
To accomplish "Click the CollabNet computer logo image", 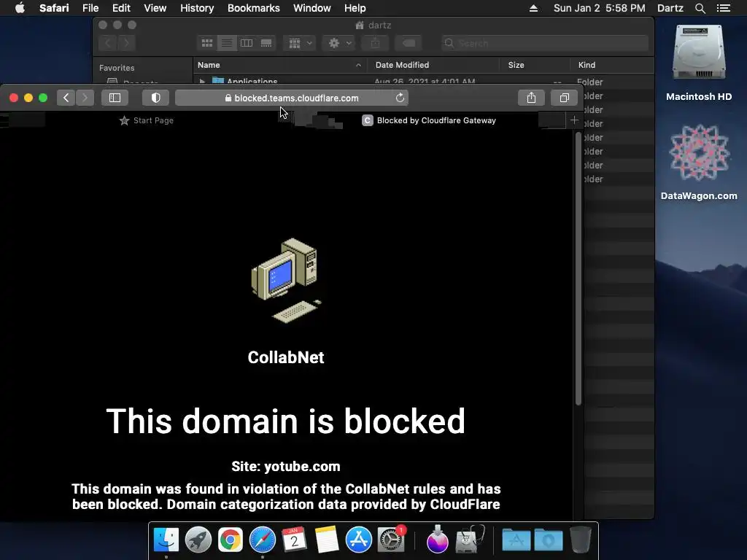I will coord(286,281).
